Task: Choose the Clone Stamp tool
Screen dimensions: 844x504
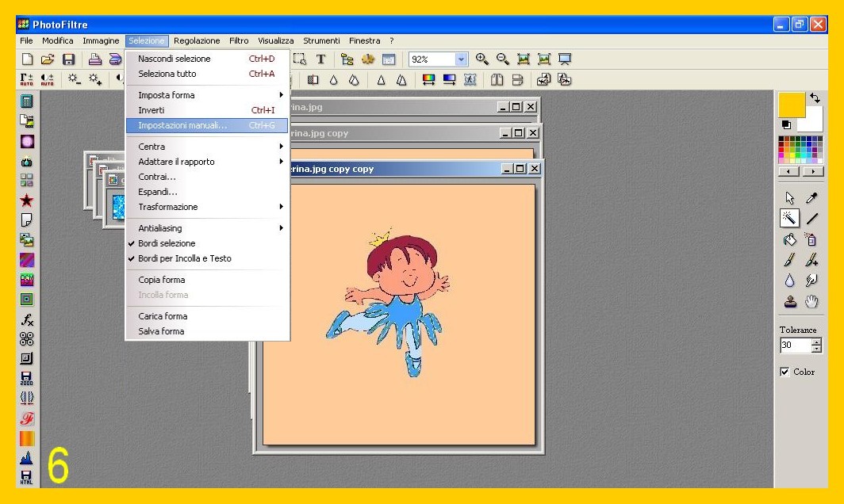Action: (x=789, y=301)
